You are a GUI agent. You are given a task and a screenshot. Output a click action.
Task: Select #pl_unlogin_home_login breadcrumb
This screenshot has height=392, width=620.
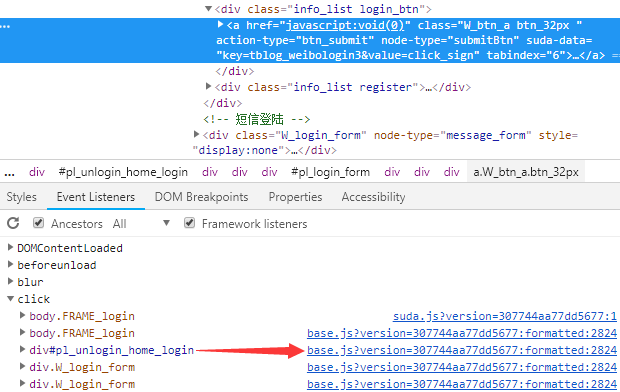[x=123, y=172]
